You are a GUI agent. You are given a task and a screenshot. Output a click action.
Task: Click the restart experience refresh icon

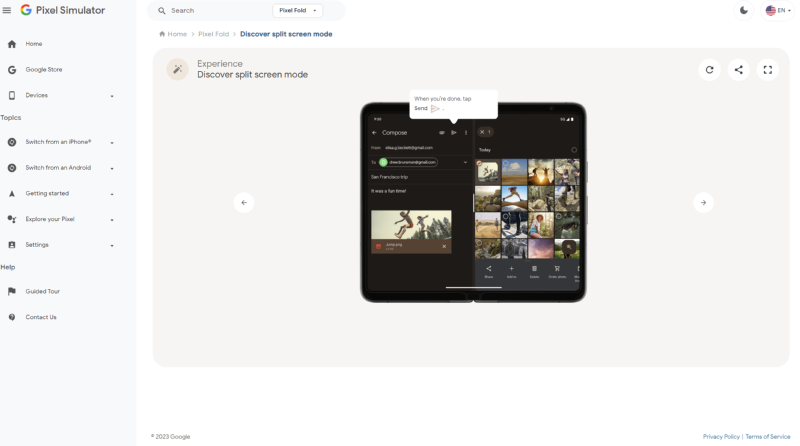point(710,70)
